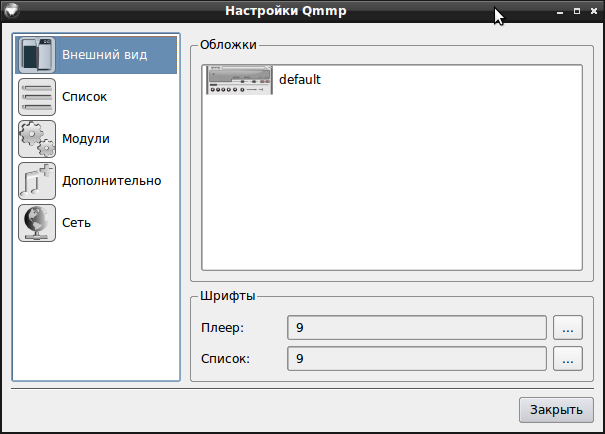Click the Закрыть button
Screen dimensions: 605x434
(556, 410)
